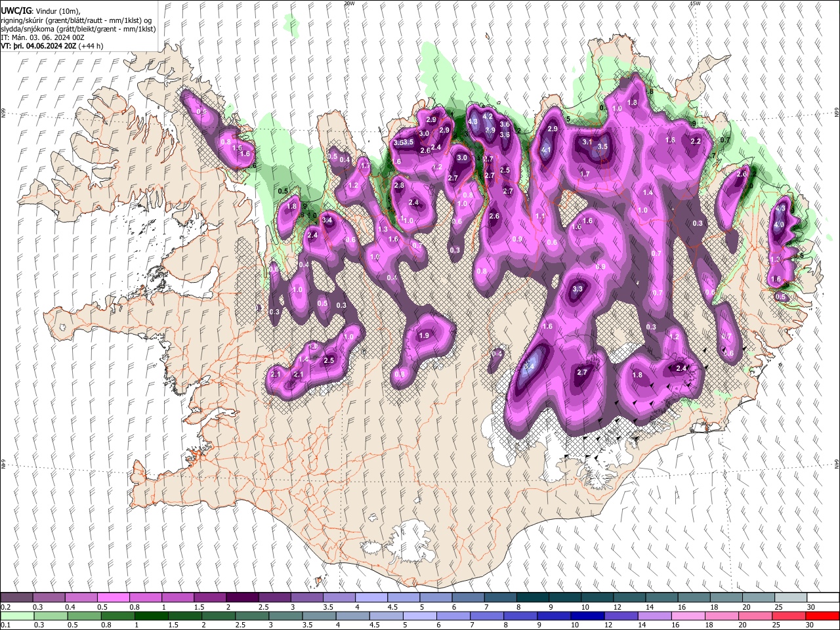Pick the deep blue rain swatch at 10

587,616
